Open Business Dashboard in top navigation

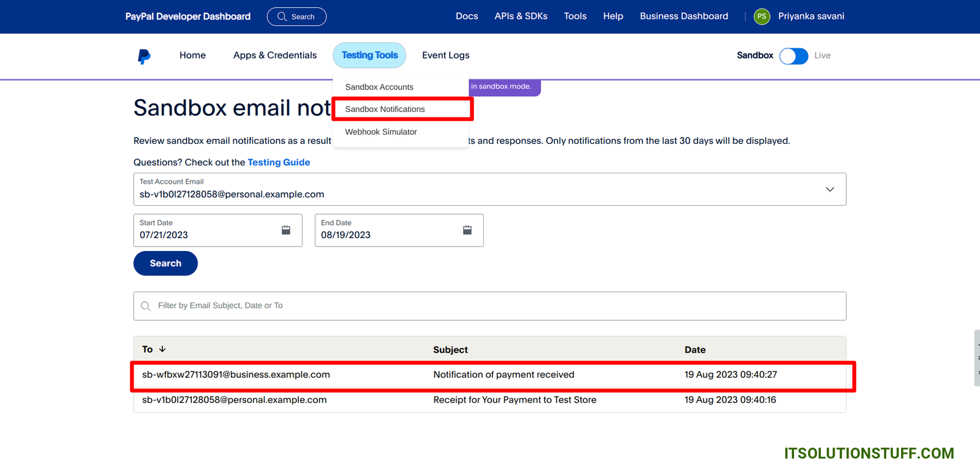click(684, 16)
